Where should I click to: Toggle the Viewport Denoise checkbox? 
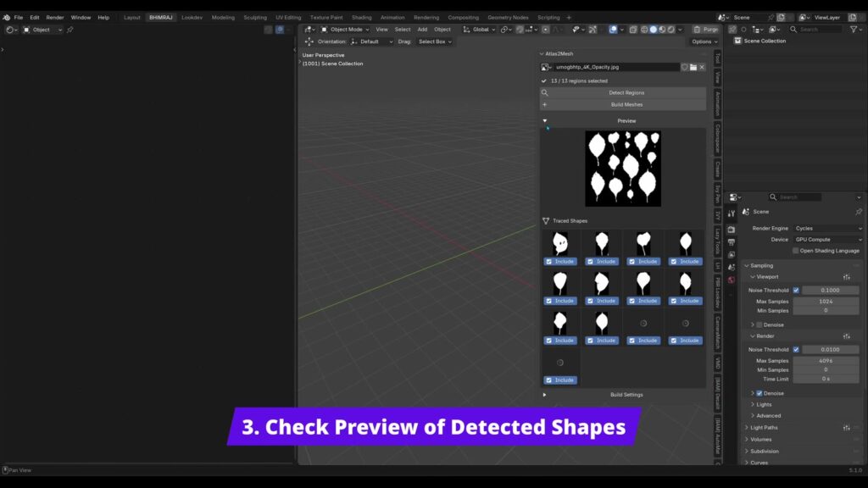click(759, 324)
